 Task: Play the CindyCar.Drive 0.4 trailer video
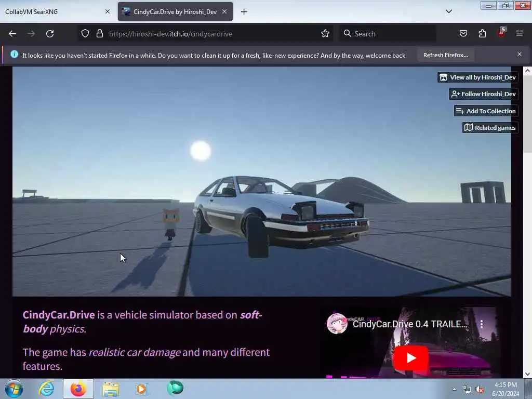click(x=410, y=358)
